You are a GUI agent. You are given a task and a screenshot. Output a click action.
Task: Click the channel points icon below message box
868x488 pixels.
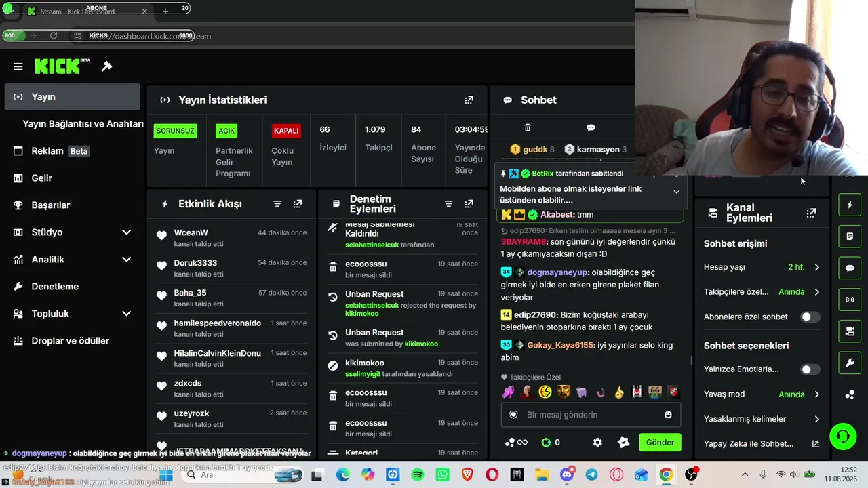tap(510, 443)
